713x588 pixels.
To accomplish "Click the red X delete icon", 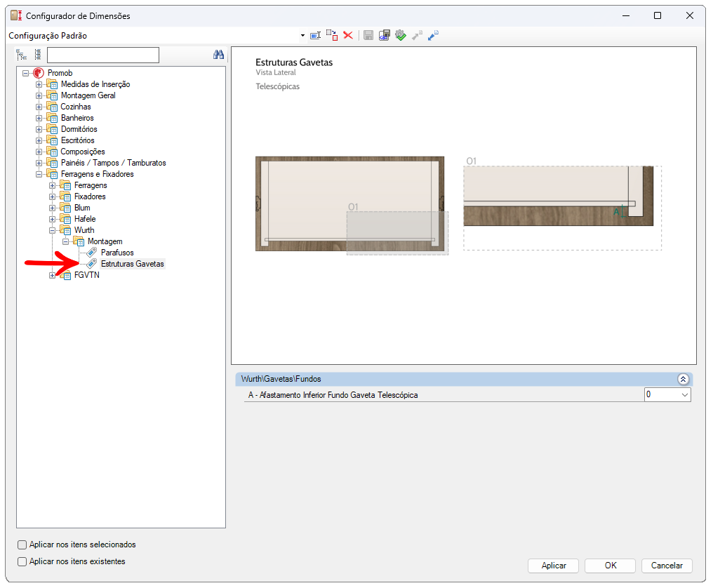I will [348, 35].
